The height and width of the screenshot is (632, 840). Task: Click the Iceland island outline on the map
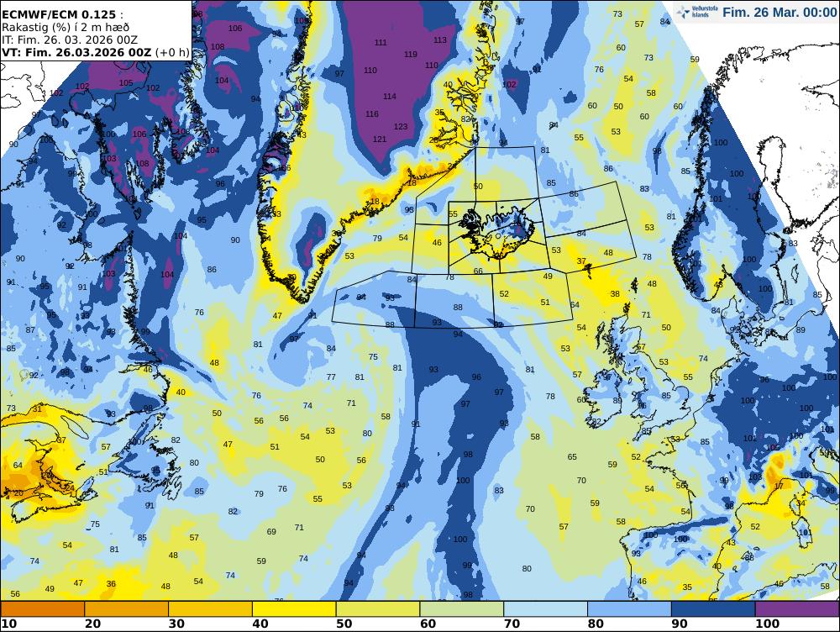[x=496, y=232]
